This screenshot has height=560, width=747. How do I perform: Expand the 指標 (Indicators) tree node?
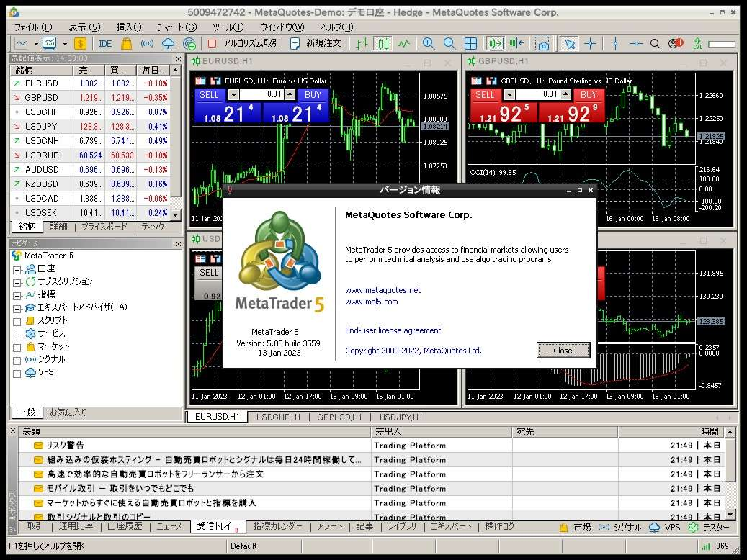17,296
